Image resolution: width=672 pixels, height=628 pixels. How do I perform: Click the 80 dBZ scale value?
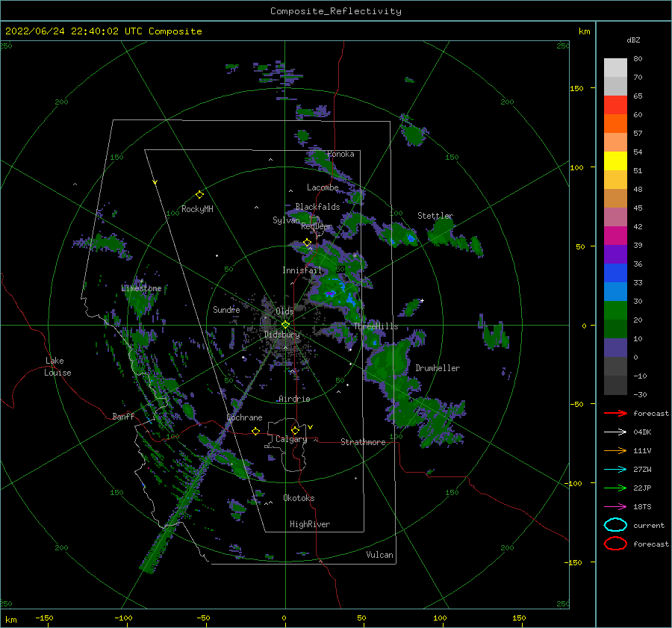pyautogui.click(x=638, y=58)
